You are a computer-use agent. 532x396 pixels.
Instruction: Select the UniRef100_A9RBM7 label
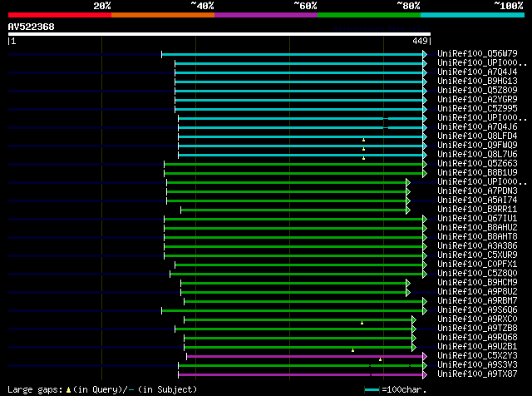coord(477,301)
